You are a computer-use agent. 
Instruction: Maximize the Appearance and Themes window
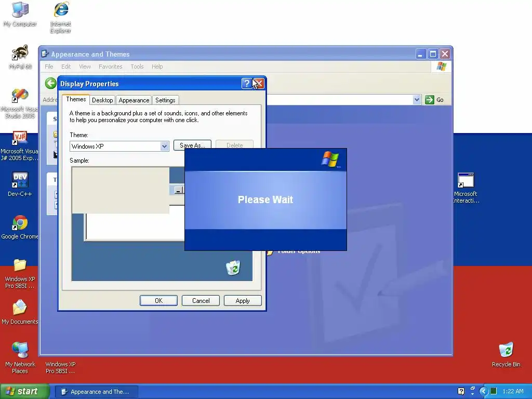point(433,54)
